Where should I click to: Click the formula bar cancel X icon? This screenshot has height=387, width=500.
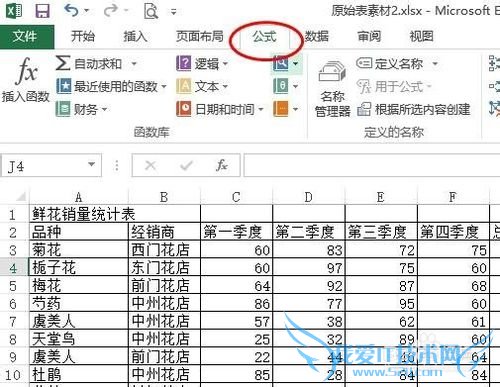[x=150, y=165]
